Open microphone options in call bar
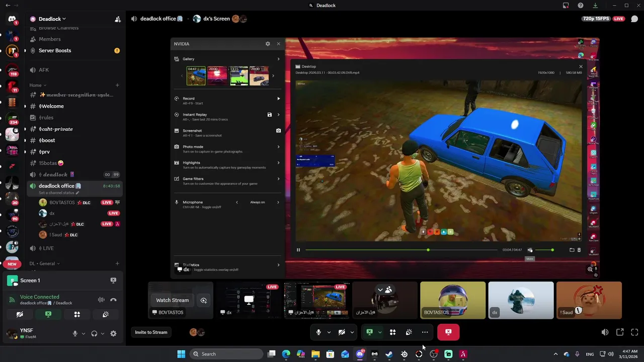Image resolution: width=644 pixels, height=362 pixels. coord(329,332)
